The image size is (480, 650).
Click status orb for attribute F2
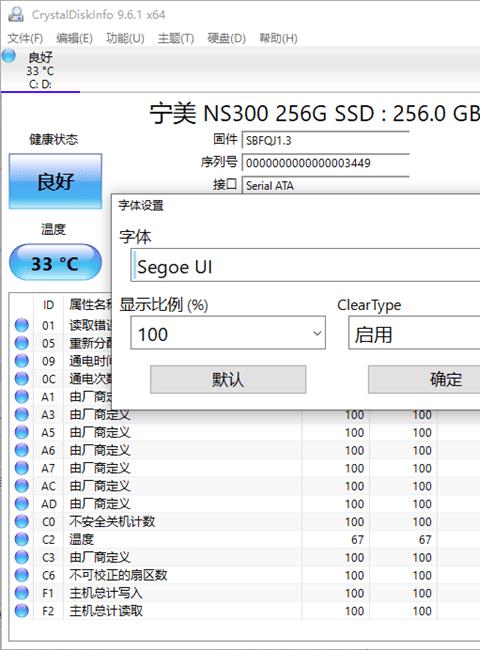[22, 610]
